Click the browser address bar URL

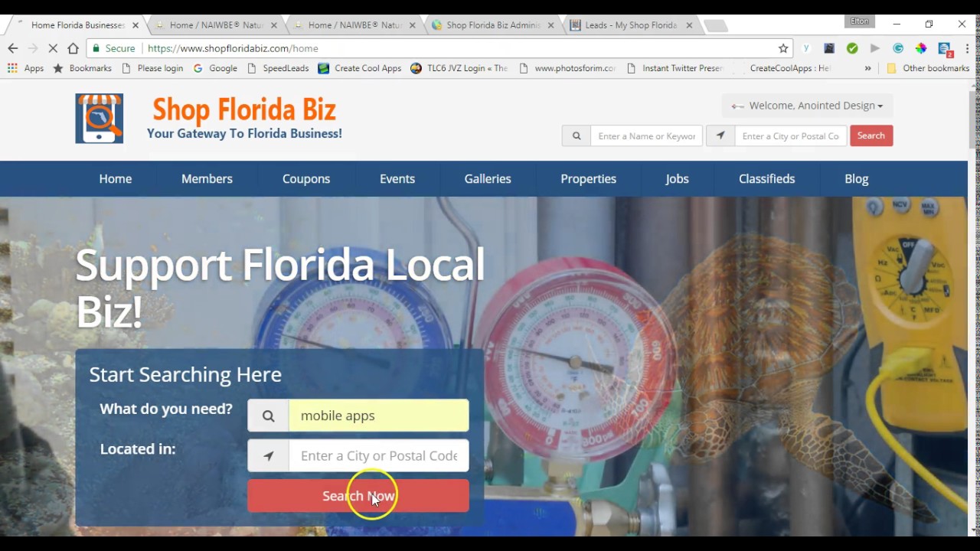click(233, 48)
